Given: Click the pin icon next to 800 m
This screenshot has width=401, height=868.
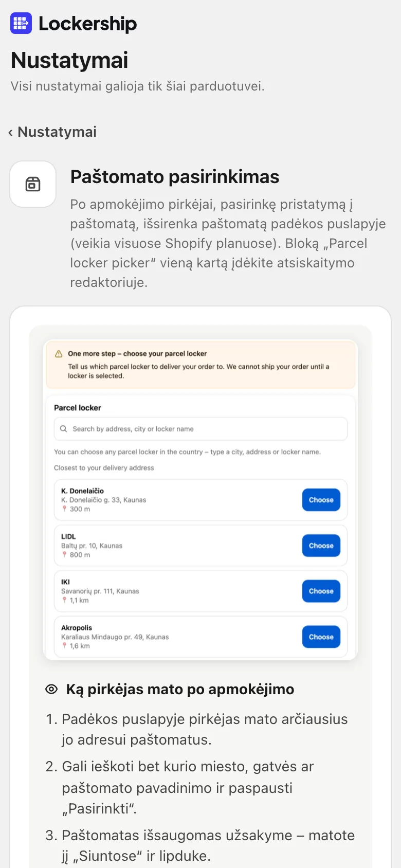Looking at the screenshot, I should click(x=64, y=554).
